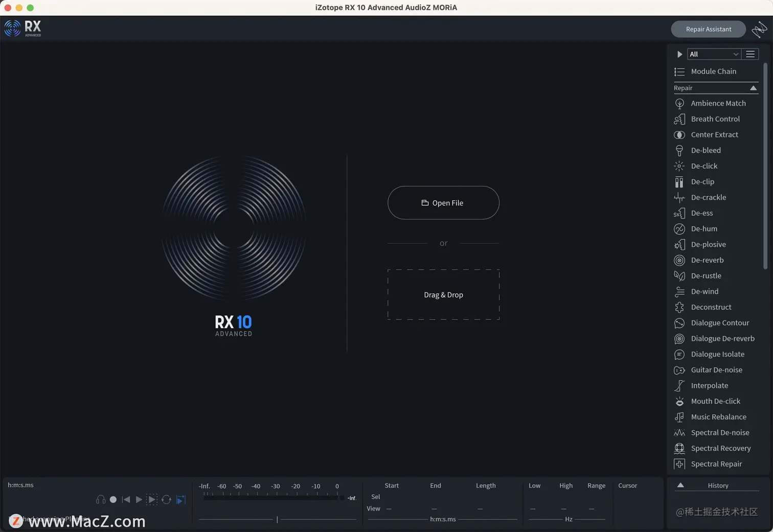Arm the record button in the transport
773x532 pixels.
pos(113,500)
